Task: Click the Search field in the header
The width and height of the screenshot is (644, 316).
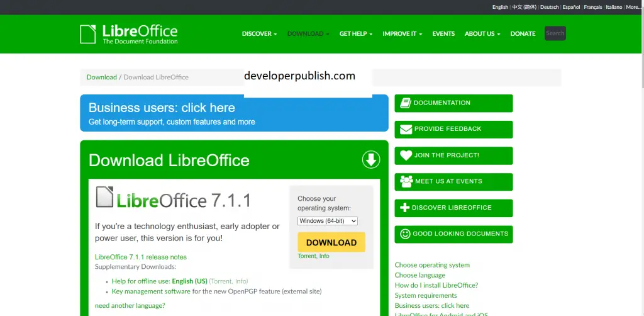Action: click(x=555, y=33)
